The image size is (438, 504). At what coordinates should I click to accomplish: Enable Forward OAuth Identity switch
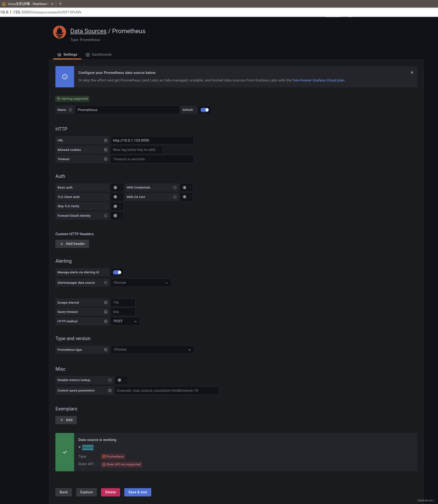(x=117, y=216)
